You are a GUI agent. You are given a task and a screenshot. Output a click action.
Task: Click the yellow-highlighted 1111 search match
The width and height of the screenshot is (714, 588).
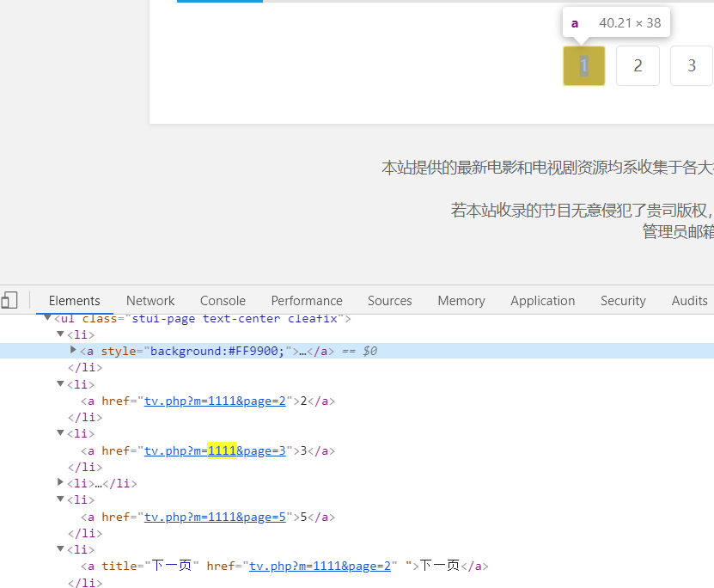222,450
